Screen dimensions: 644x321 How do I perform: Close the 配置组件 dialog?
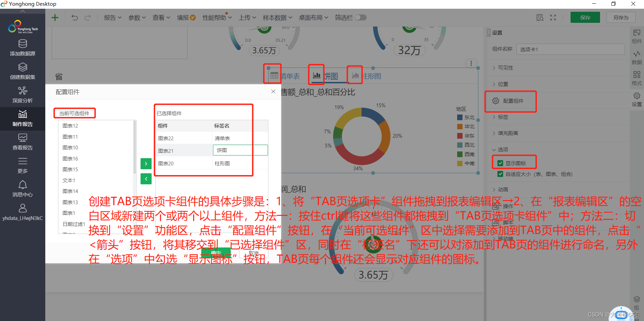point(273,91)
